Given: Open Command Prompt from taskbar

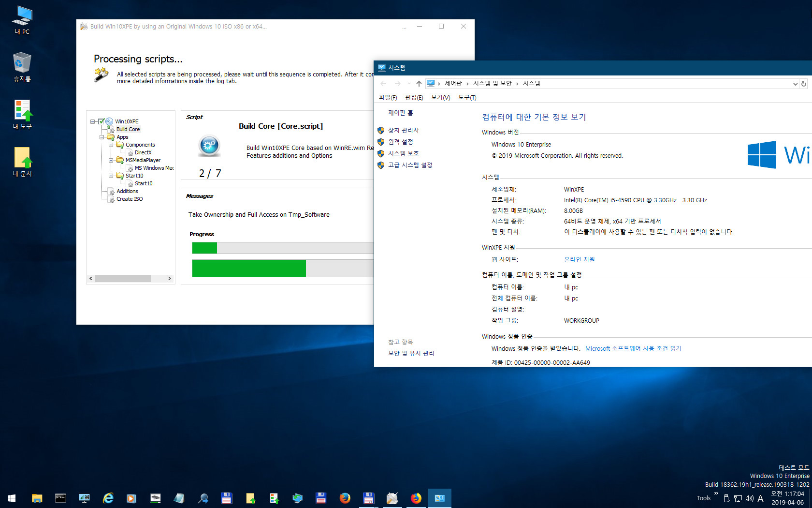Looking at the screenshot, I should point(60,498).
